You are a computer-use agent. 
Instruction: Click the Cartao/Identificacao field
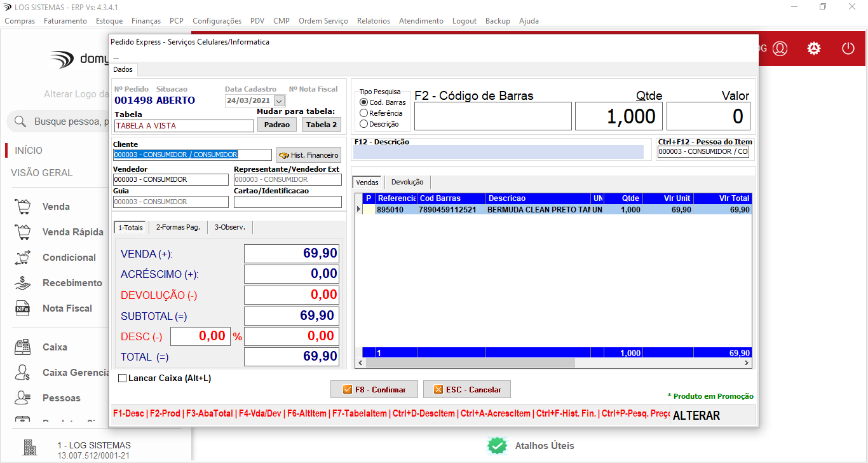[288, 202]
